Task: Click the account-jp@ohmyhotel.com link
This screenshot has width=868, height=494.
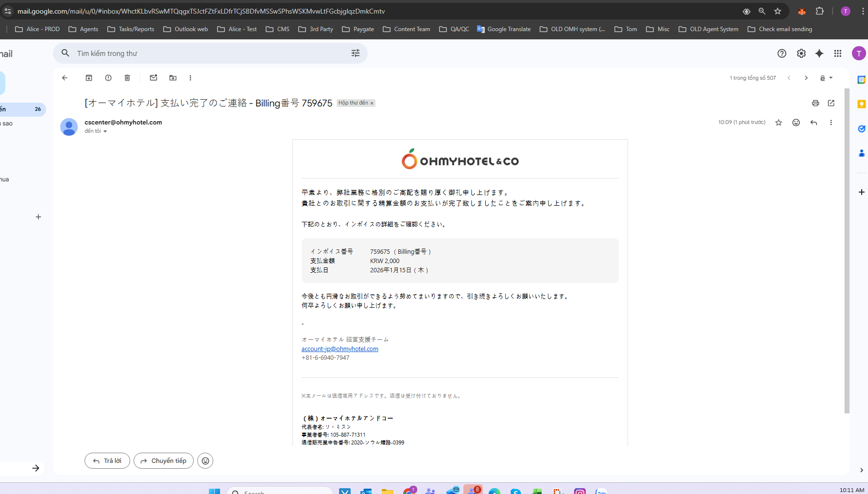Action: tap(340, 349)
